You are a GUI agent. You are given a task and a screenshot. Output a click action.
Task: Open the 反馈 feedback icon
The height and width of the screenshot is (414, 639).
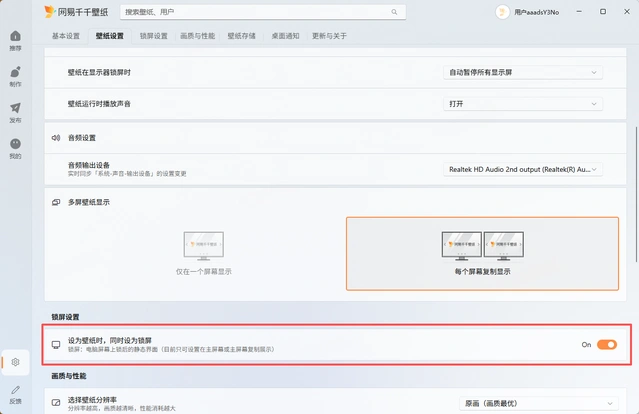coord(15,393)
